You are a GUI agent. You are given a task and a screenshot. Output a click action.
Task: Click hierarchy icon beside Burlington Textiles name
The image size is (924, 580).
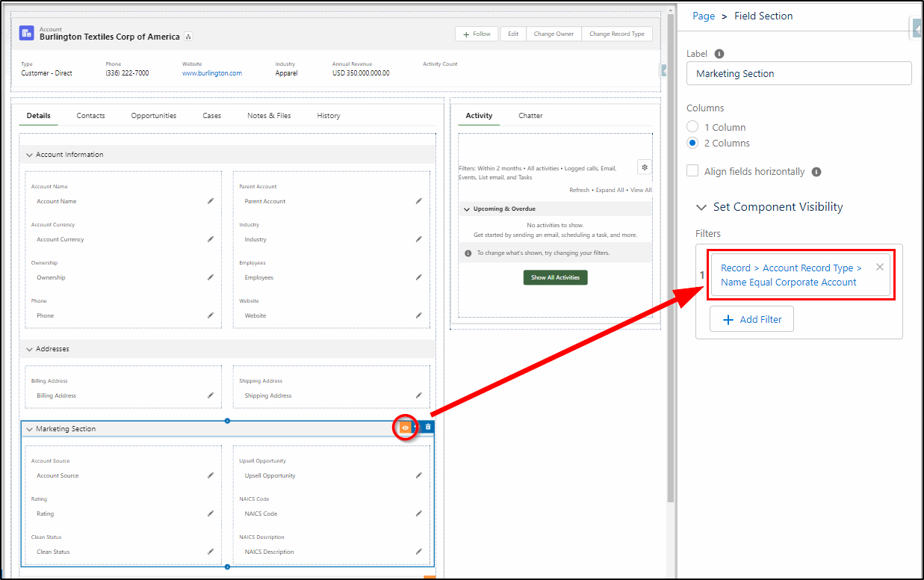coord(188,37)
